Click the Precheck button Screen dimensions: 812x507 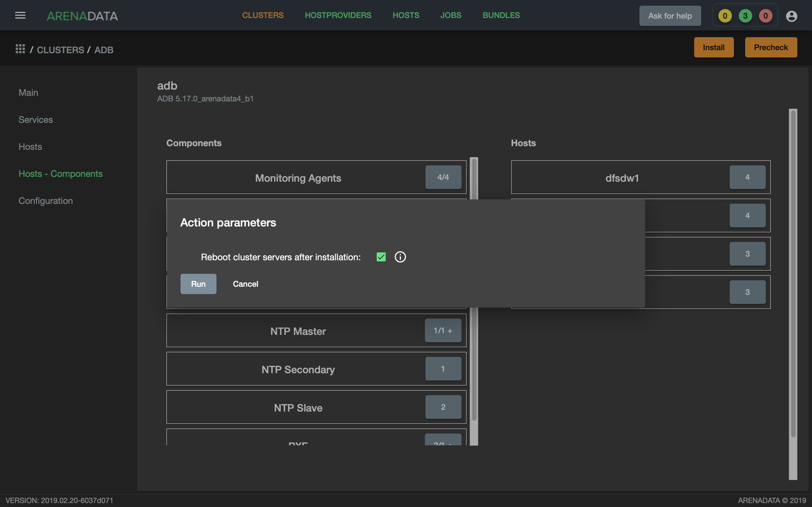771,47
